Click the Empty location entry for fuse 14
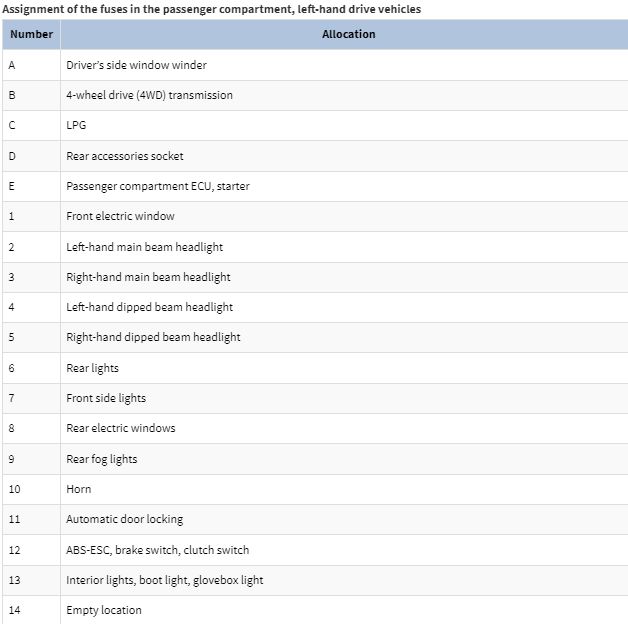 [104, 610]
